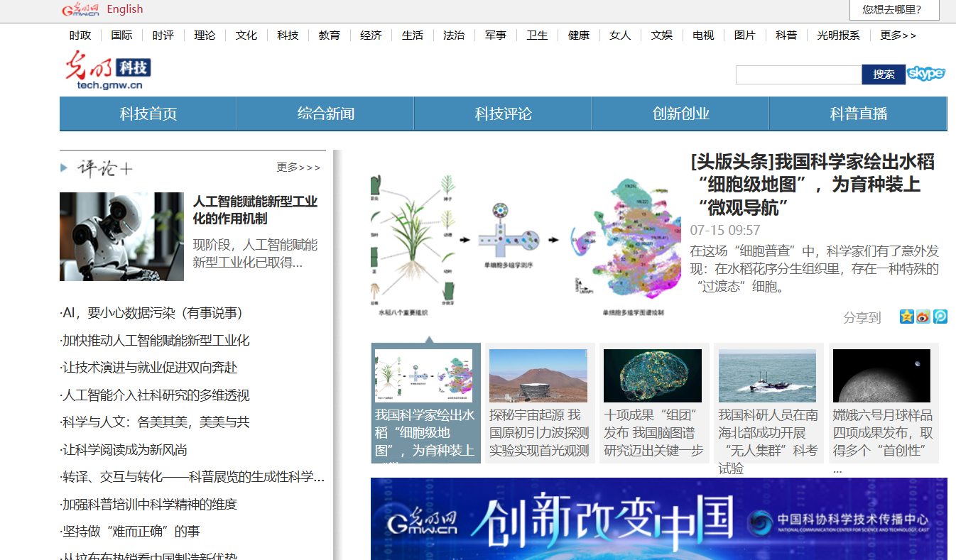Expand 更多>>> in the 评论 section

[298, 168]
